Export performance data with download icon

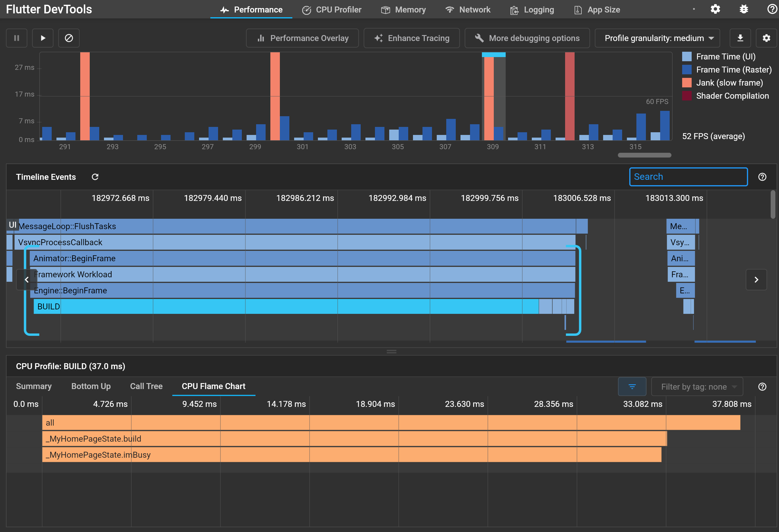[x=740, y=38]
